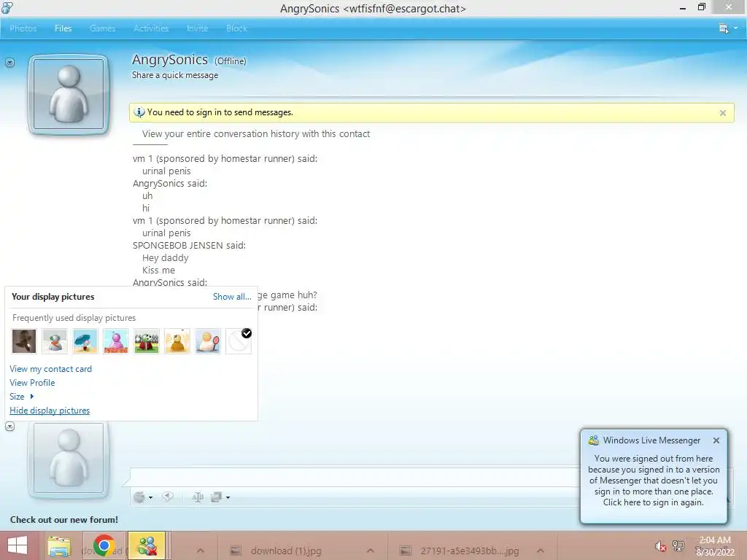Click the muted volume tray icon

[660, 546]
